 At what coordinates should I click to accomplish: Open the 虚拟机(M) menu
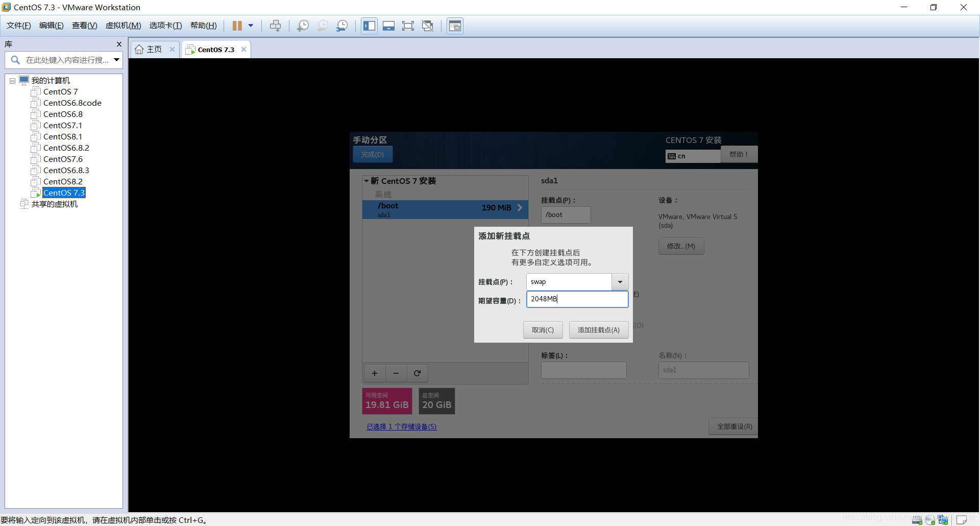point(124,26)
